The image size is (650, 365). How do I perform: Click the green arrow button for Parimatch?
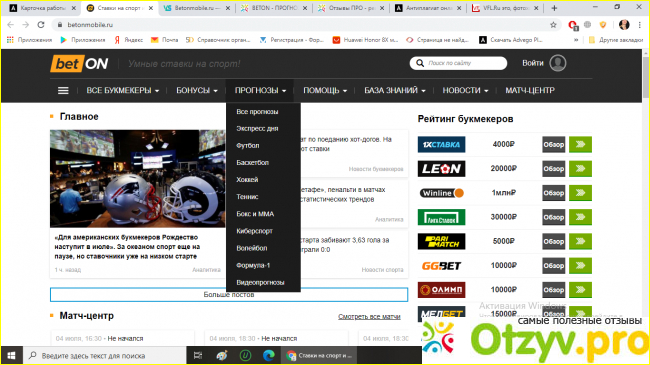tap(580, 241)
